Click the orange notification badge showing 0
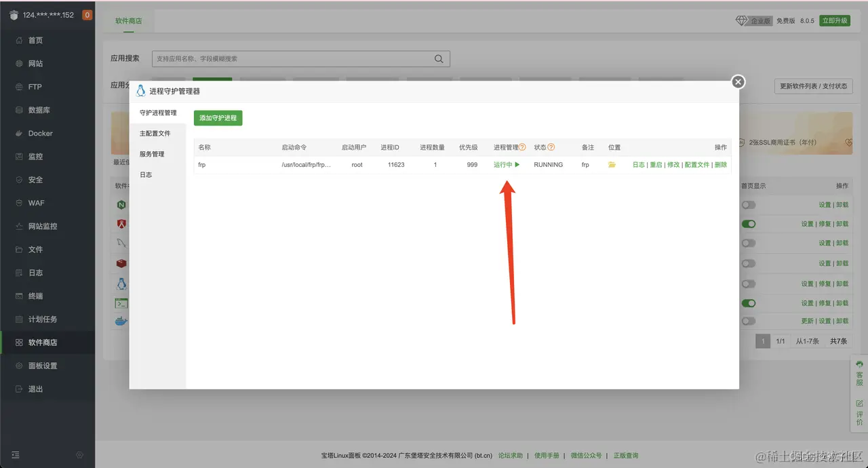This screenshot has height=468, width=868. point(87,15)
